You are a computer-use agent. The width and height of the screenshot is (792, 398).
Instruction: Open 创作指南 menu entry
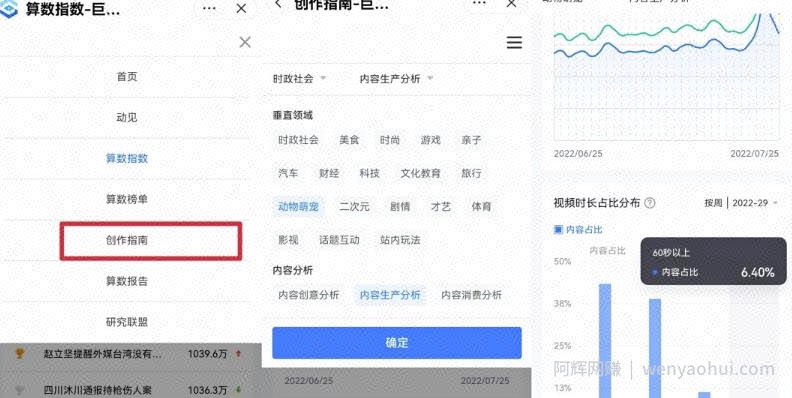click(127, 240)
